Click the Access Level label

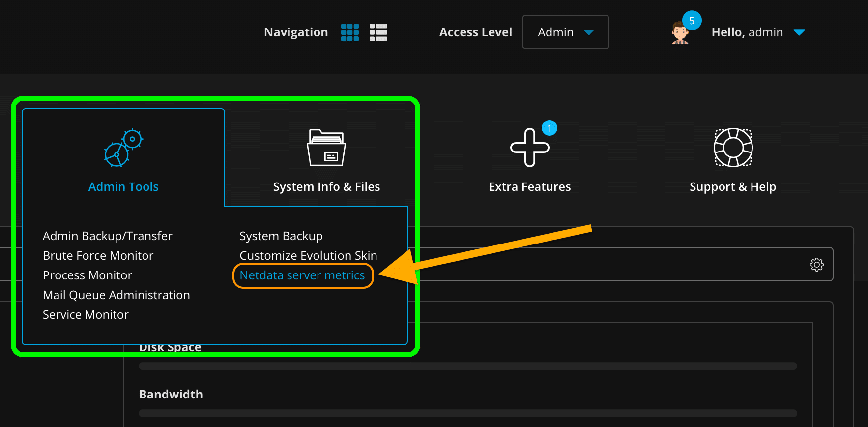point(476,32)
